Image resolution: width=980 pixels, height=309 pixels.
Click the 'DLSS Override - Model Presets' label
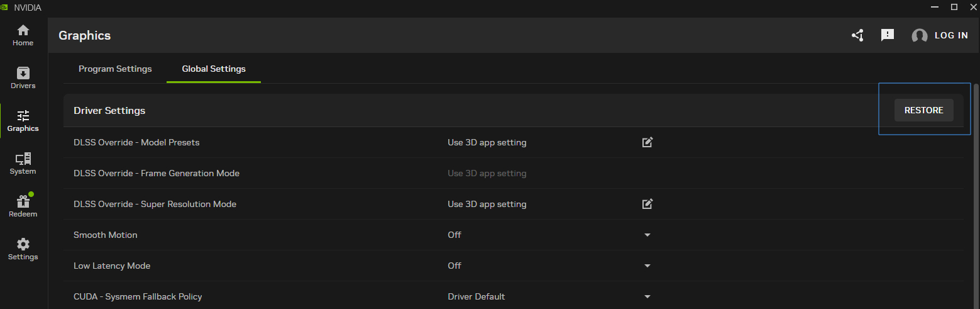pos(136,142)
